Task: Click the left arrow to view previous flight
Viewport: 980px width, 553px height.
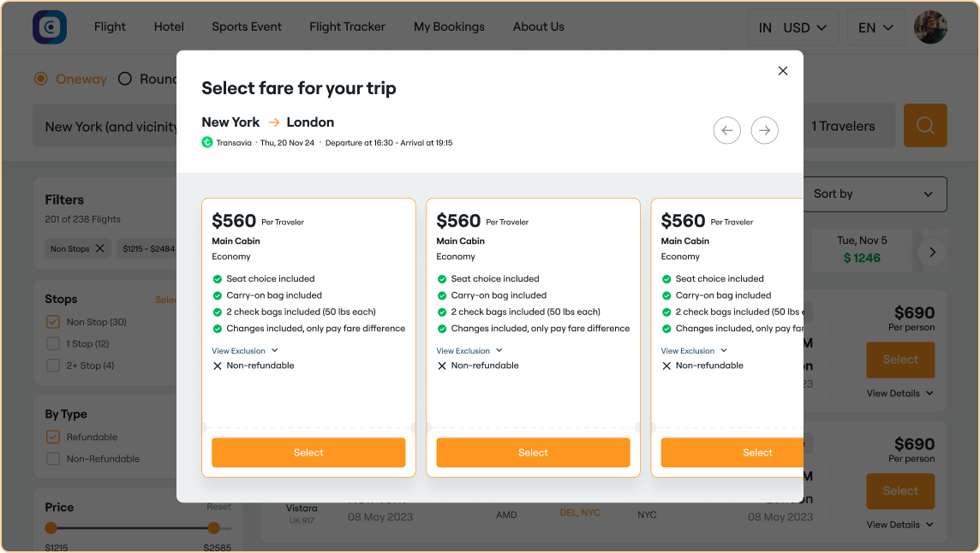Action: click(726, 130)
